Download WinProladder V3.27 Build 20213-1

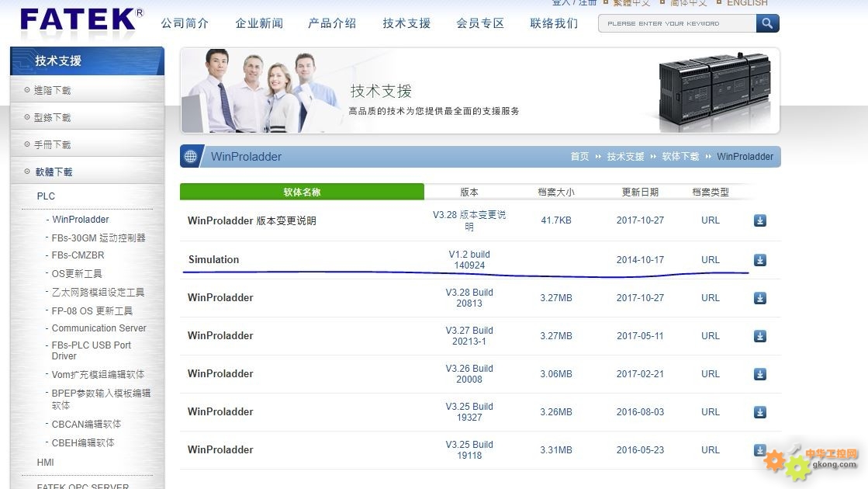click(760, 336)
